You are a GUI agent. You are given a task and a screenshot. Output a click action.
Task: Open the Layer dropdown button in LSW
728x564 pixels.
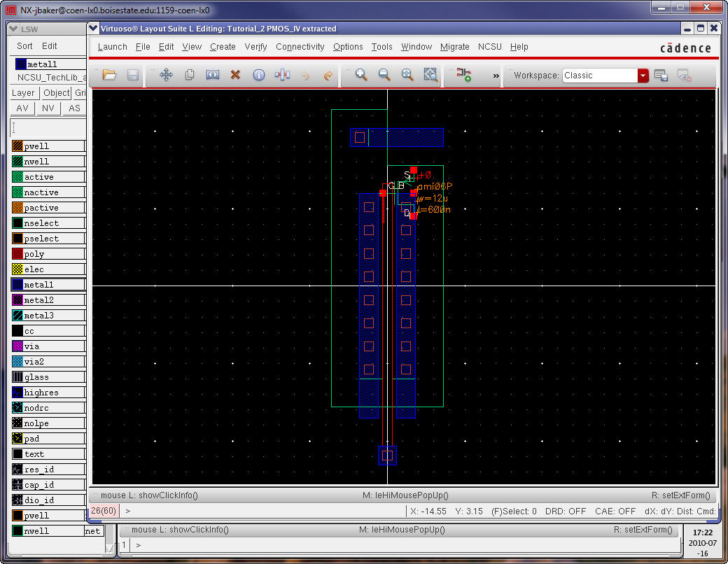pyautogui.click(x=23, y=93)
